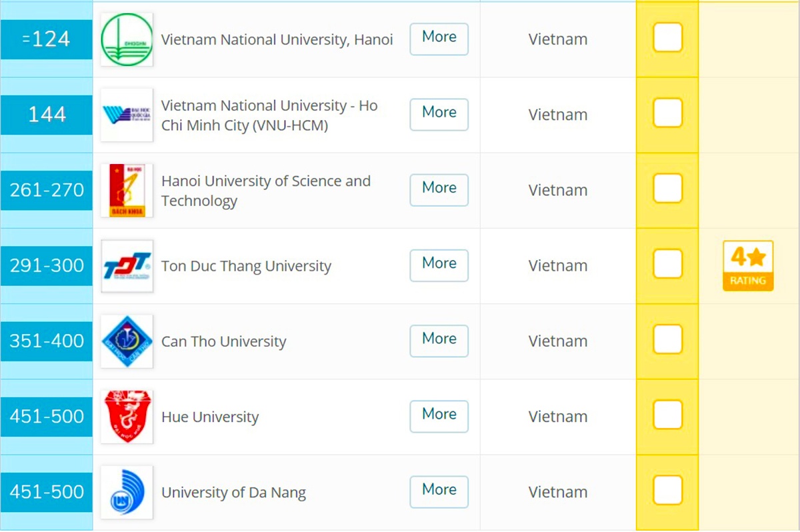The image size is (800, 532).
Task: Expand More details for Hanoi University of Science and Technology
Action: (x=439, y=189)
